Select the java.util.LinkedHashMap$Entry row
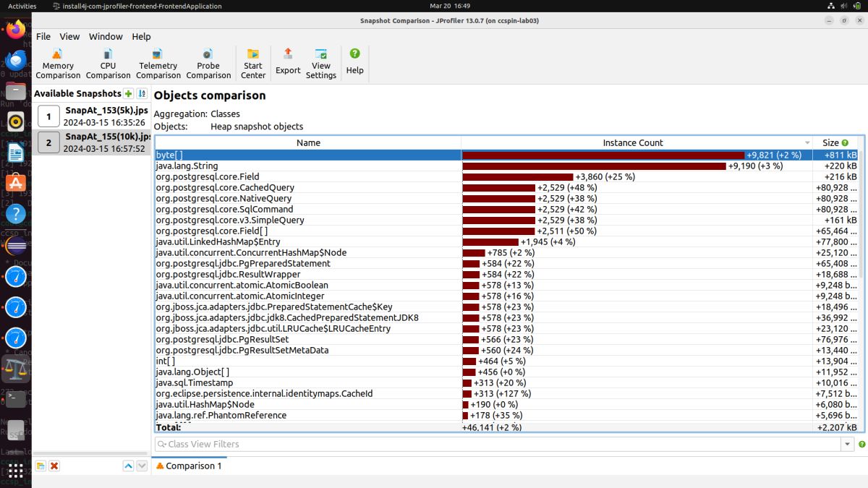Image resolution: width=868 pixels, height=488 pixels. point(506,241)
